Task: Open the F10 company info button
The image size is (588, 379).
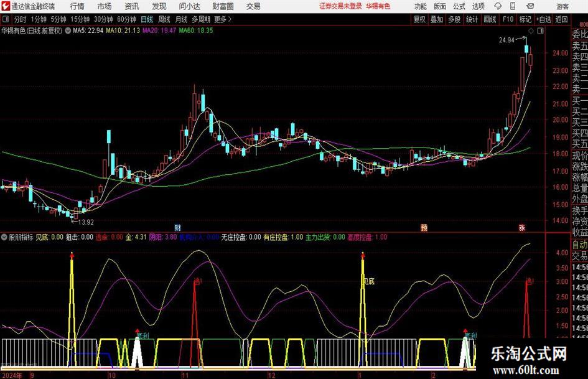Action: point(508,19)
